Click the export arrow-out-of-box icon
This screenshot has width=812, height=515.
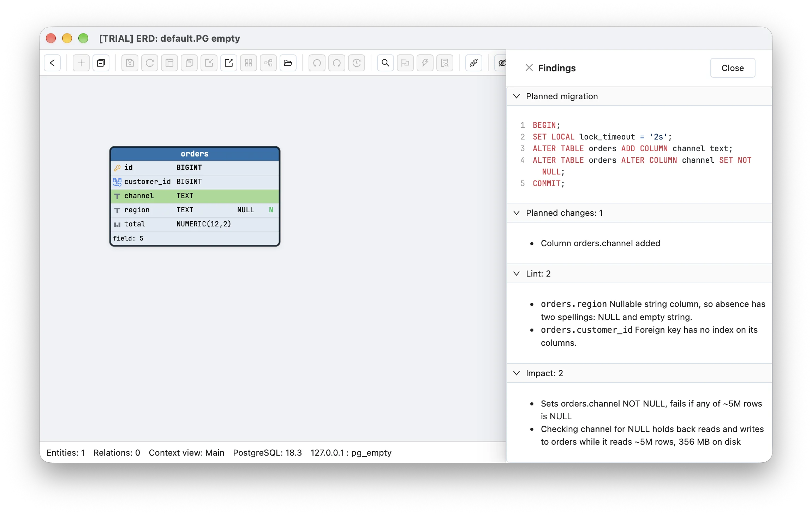[x=229, y=63]
